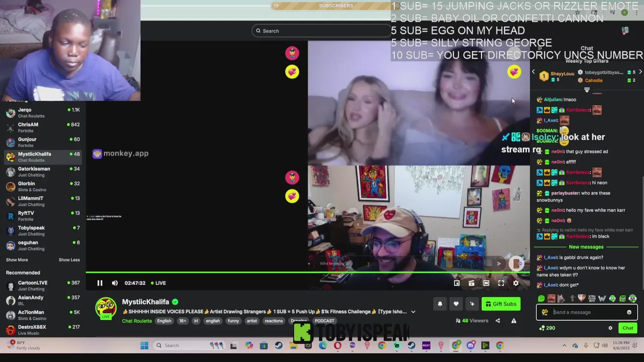Screen dimensions: 644x362
Task: Click green Chat send button
Action: tap(628, 328)
